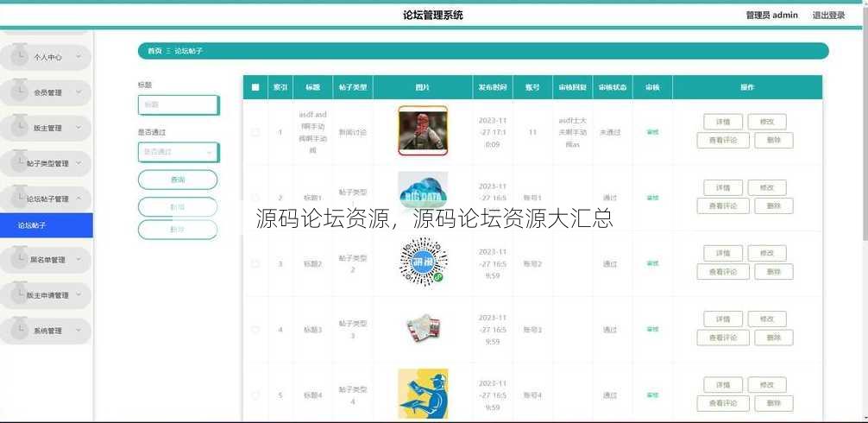
Task: Click the clock icon beside 黑名单管理
Action: pos(19,259)
